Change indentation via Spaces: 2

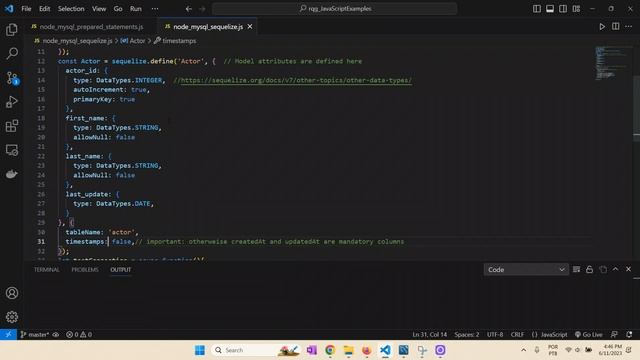pos(467,334)
